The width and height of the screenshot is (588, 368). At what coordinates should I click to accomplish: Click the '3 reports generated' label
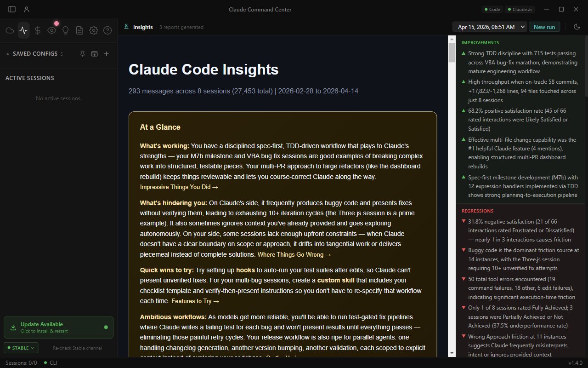tap(181, 27)
